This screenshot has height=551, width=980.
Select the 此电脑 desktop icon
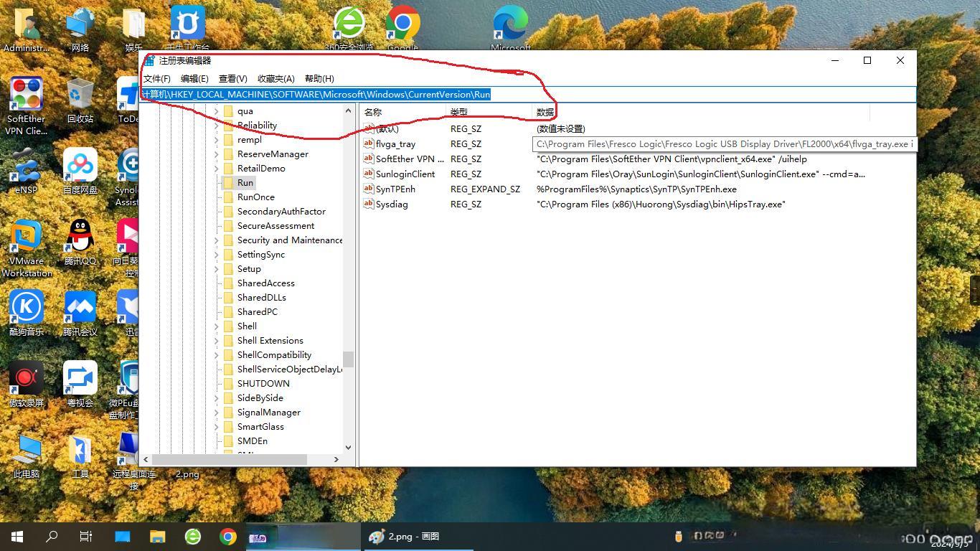tap(27, 455)
